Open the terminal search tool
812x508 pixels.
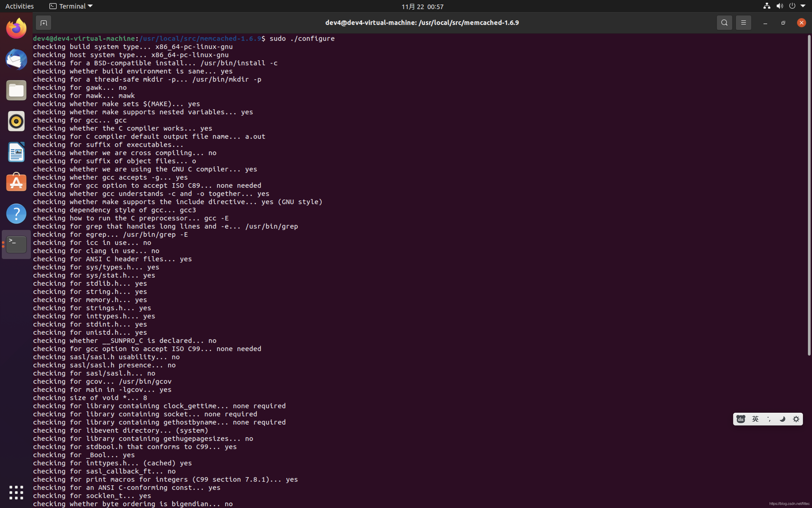pyautogui.click(x=724, y=23)
